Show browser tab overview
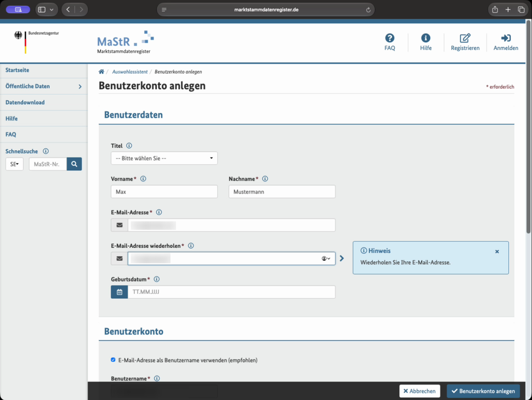Screen dimensions: 532x400 (521, 9)
